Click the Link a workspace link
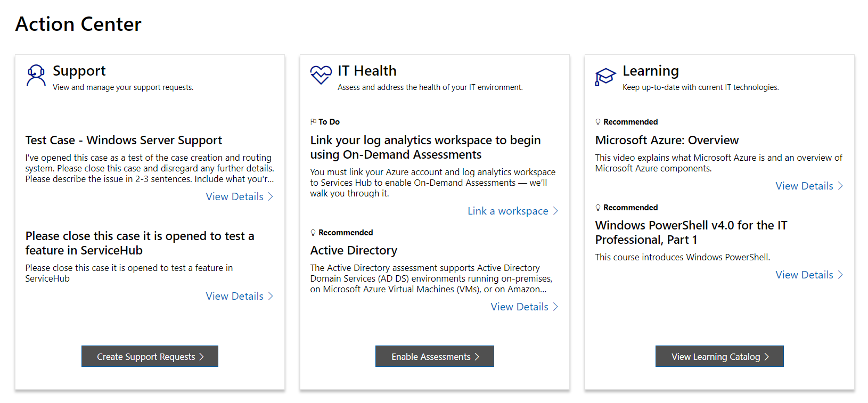Image resolution: width=868 pixels, height=403 pixels. coord(513,211)
